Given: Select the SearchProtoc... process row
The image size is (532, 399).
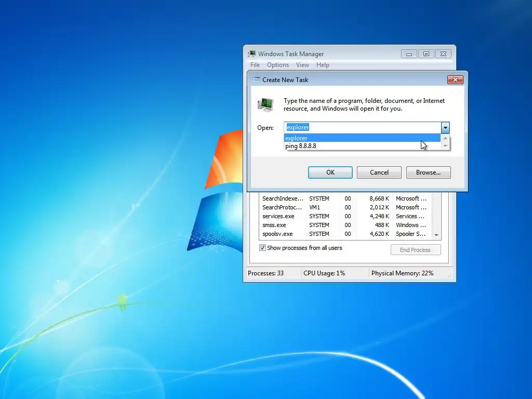Looking at the screenshot, I should 346,207.
